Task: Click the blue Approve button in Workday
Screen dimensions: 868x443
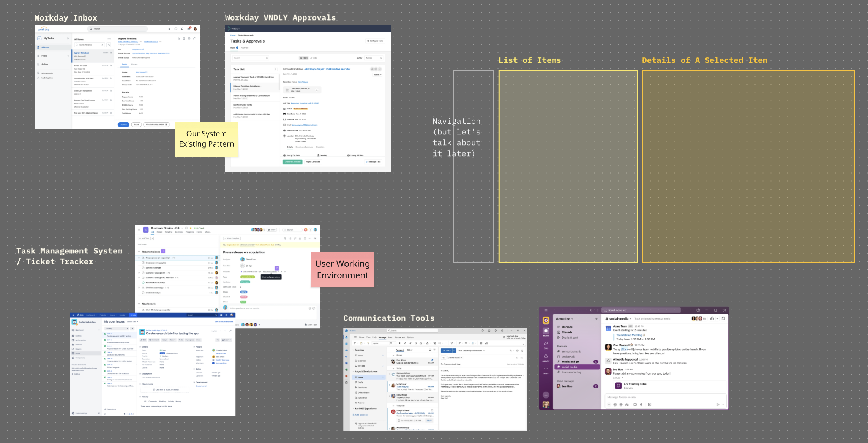Action: click(123, 125)
